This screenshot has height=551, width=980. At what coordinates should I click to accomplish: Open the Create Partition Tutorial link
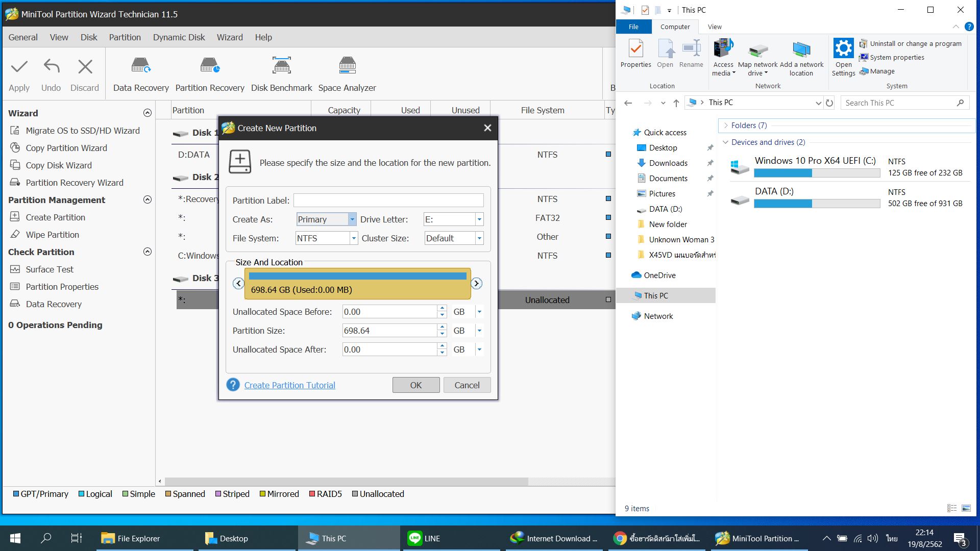tap(289, 385)
